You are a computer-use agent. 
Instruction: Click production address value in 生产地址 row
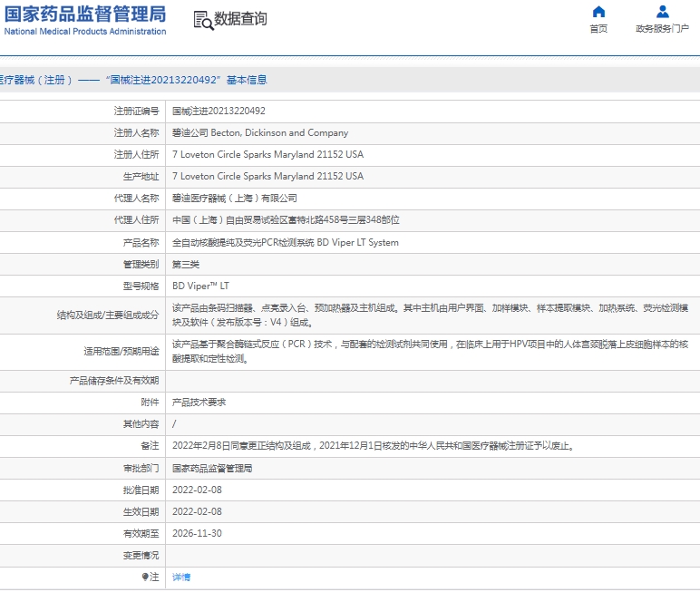(267, 177)
